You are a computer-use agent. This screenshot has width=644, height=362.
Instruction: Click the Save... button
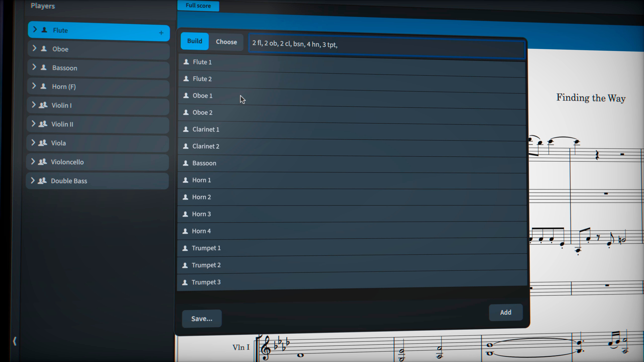click(x=202, y=319)
